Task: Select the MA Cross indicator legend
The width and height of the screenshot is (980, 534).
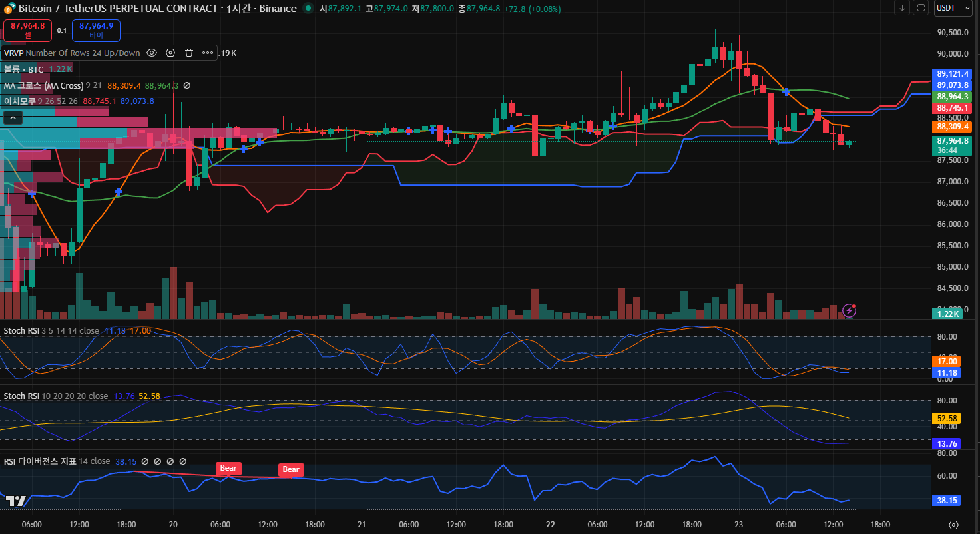Action: click(43, 85)
